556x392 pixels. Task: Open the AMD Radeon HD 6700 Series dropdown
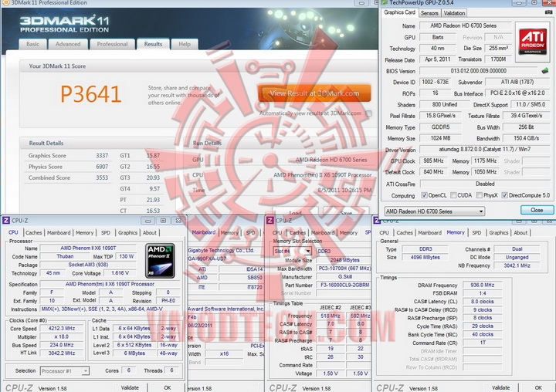[434, 211]
